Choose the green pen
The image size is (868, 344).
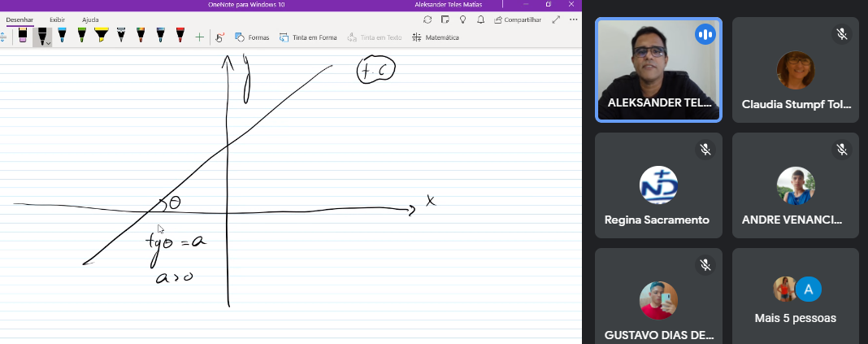[x=82, y=36]
